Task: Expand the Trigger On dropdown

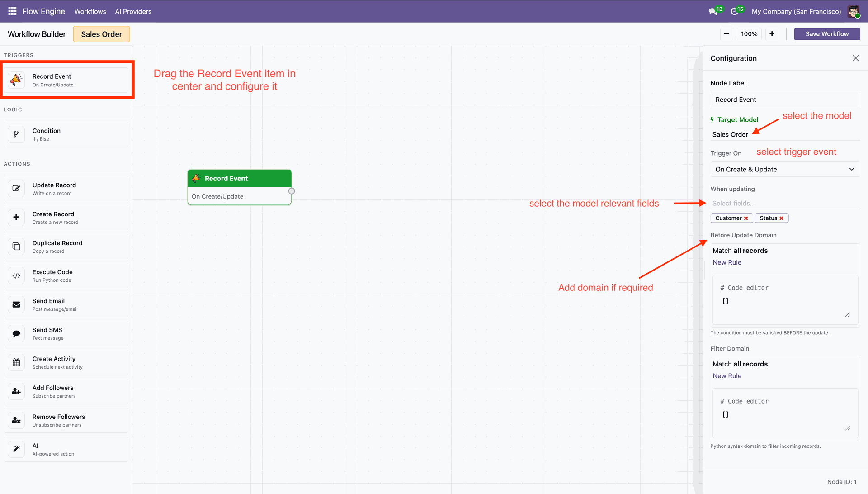Action: pyautogui.click(x=785, y=169)
